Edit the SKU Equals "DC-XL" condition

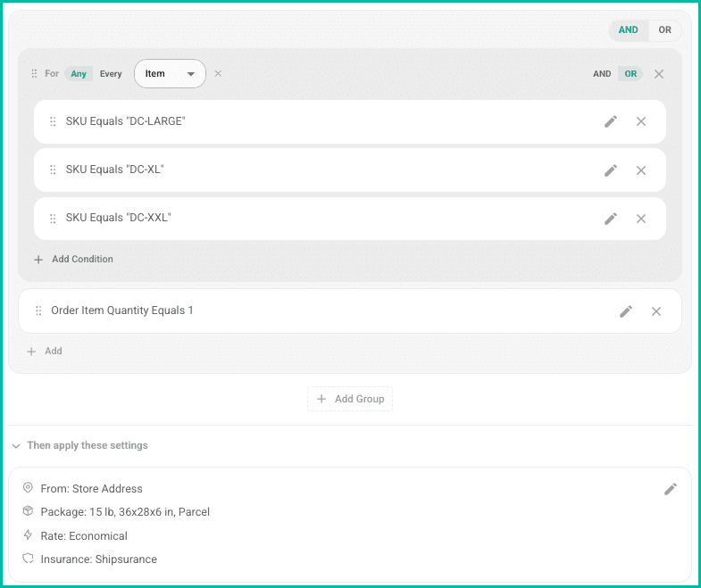(x=611, y=170)
